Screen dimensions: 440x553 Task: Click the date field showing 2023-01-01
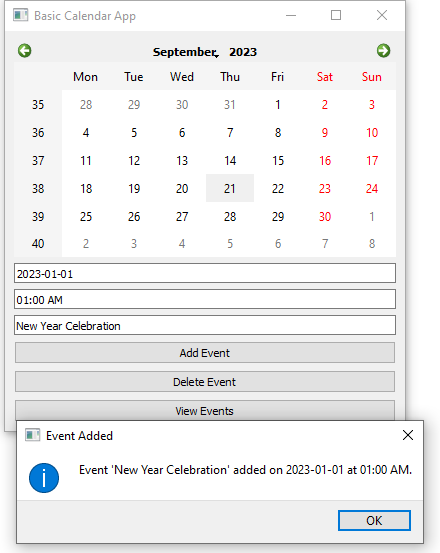click(205, 273)
